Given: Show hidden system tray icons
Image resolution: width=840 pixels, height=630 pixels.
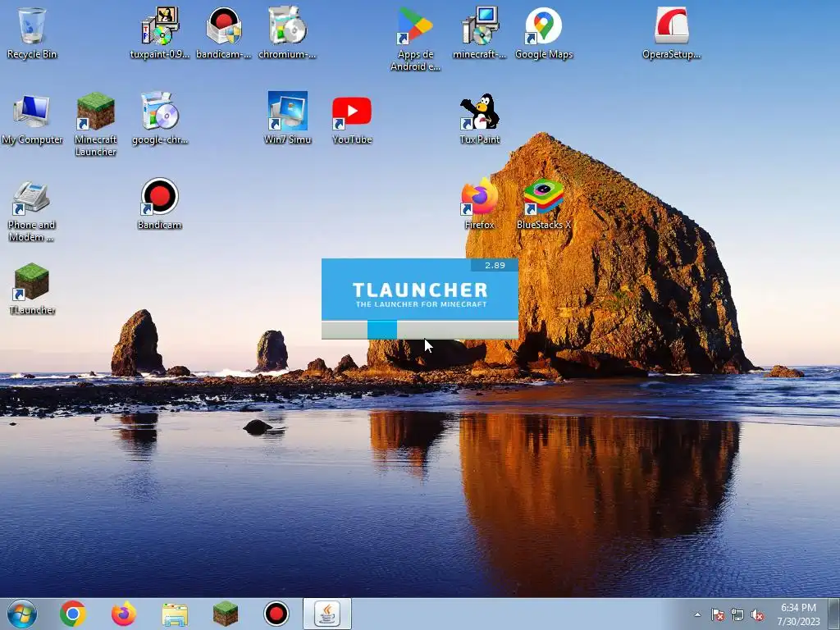Looking at the screenshot, I should coord(697,614).
